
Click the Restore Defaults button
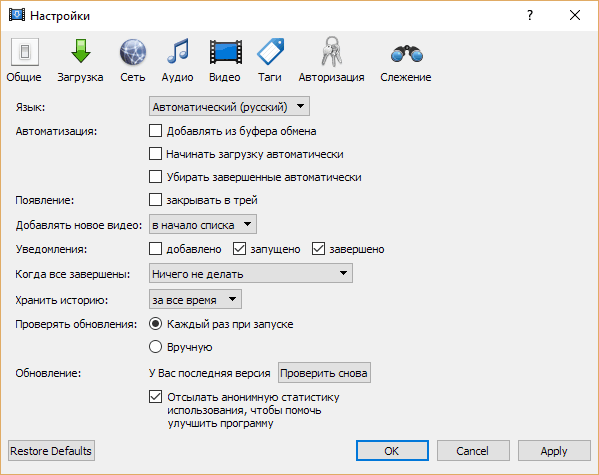point(51,451)
